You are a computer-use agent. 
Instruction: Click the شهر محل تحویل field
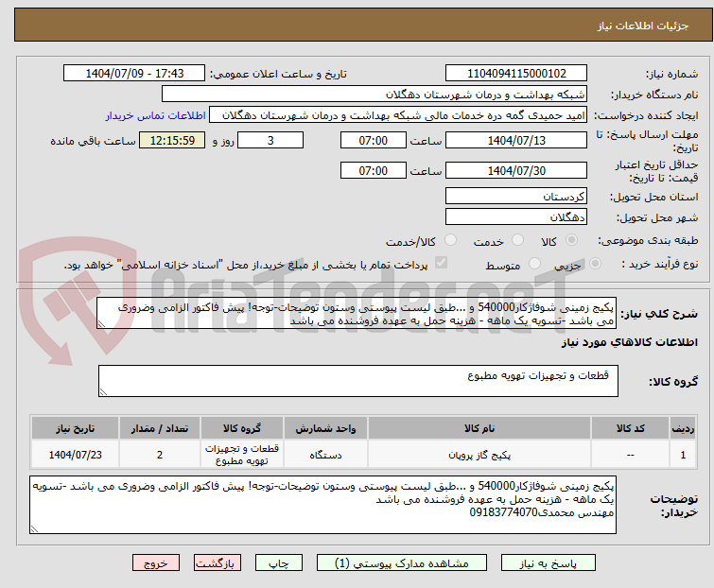(515, 216)
